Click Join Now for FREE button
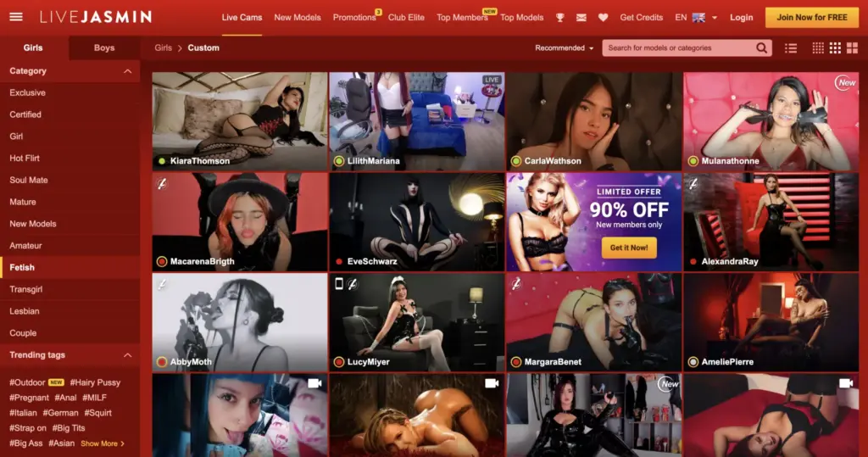 coord(811,18)
